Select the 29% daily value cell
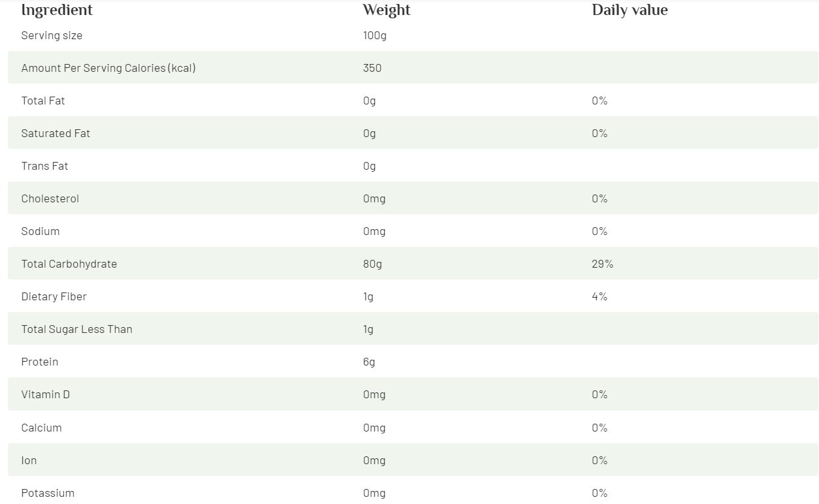 [x=602, y=264]
